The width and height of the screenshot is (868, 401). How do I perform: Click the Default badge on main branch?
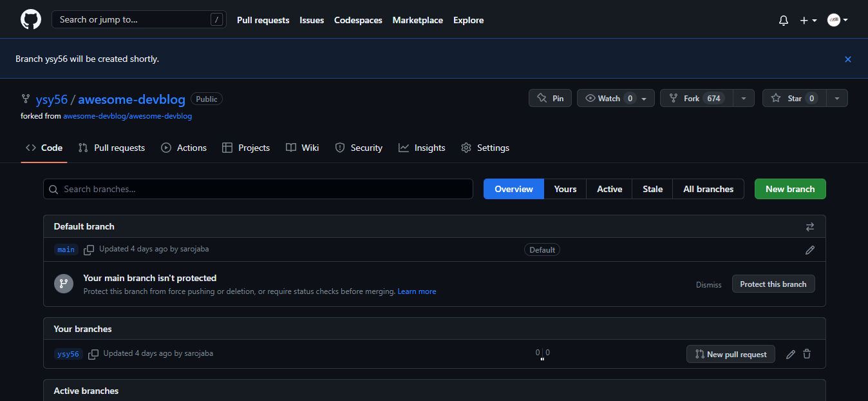click(542, 249)
